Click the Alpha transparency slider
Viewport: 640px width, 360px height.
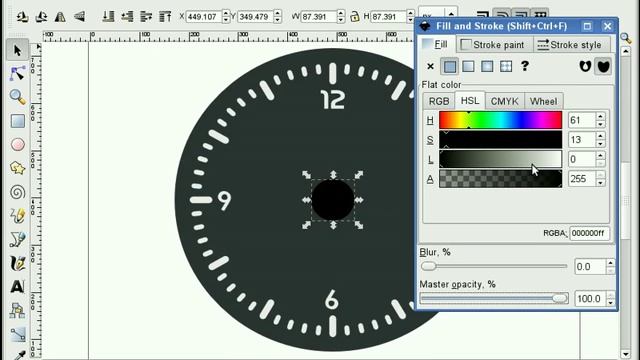click(x=500, y=179)
